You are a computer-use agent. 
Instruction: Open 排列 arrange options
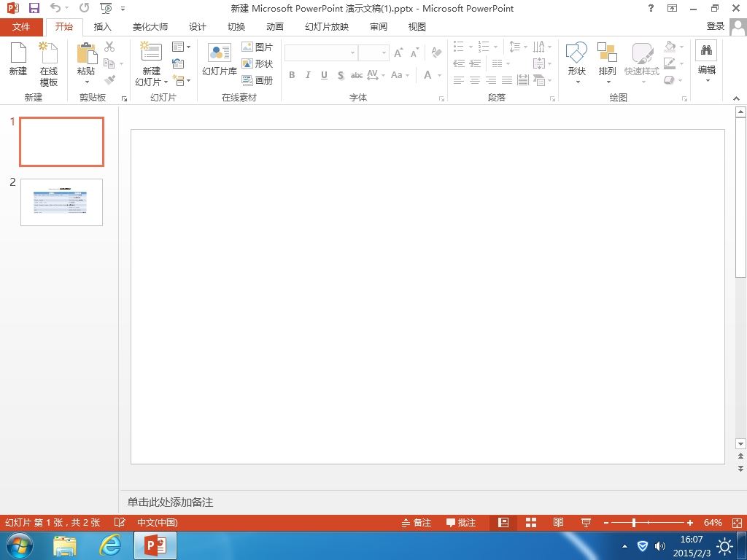[x=608, y=63]
